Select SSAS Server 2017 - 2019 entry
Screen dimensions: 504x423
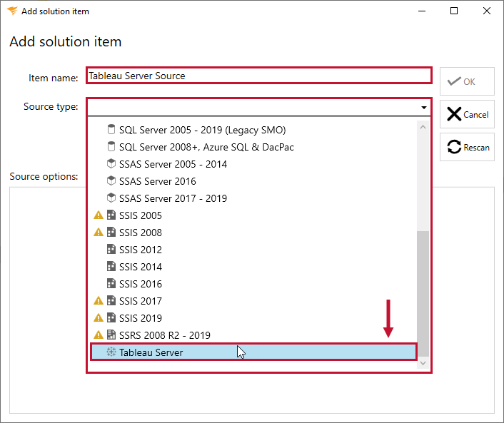point(253,198)
